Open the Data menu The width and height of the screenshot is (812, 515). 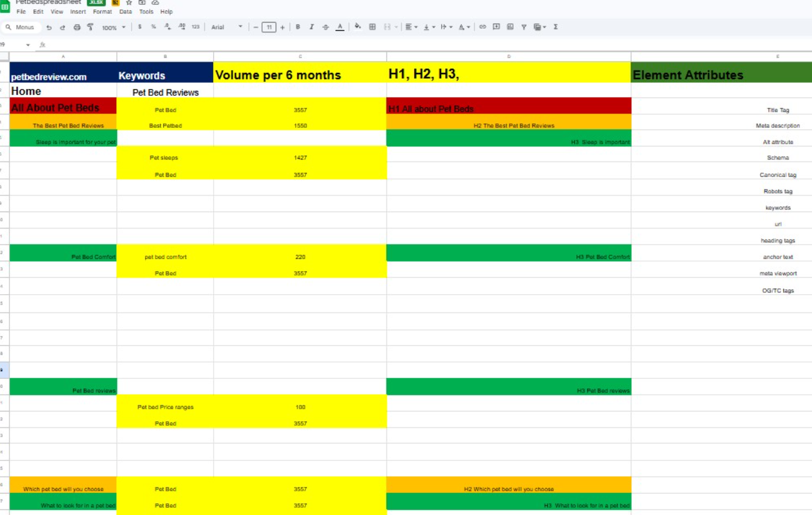click(126, 12)
